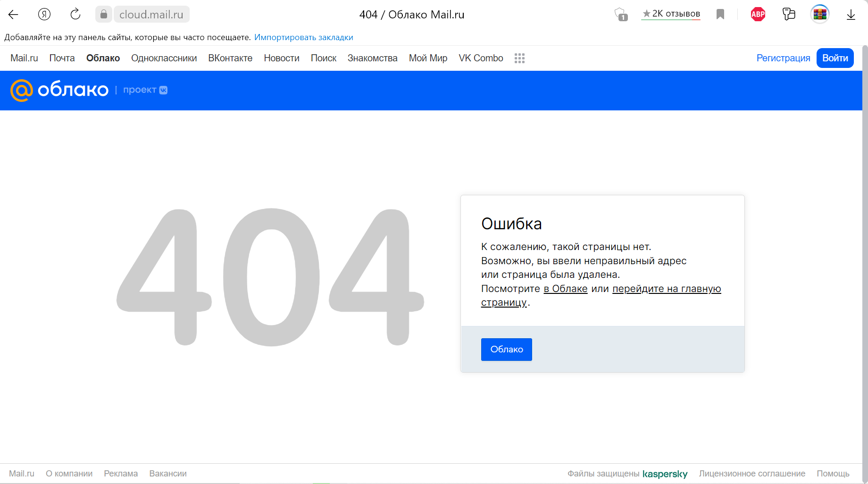Reload the page with the refresh icon

(75, 15)
